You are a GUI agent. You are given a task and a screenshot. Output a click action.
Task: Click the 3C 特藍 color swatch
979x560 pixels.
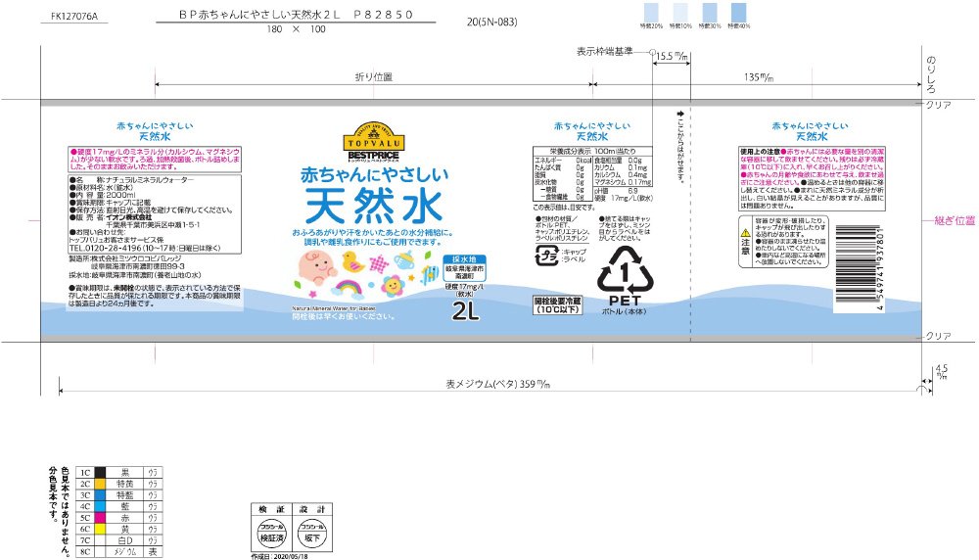click(99, 495)
